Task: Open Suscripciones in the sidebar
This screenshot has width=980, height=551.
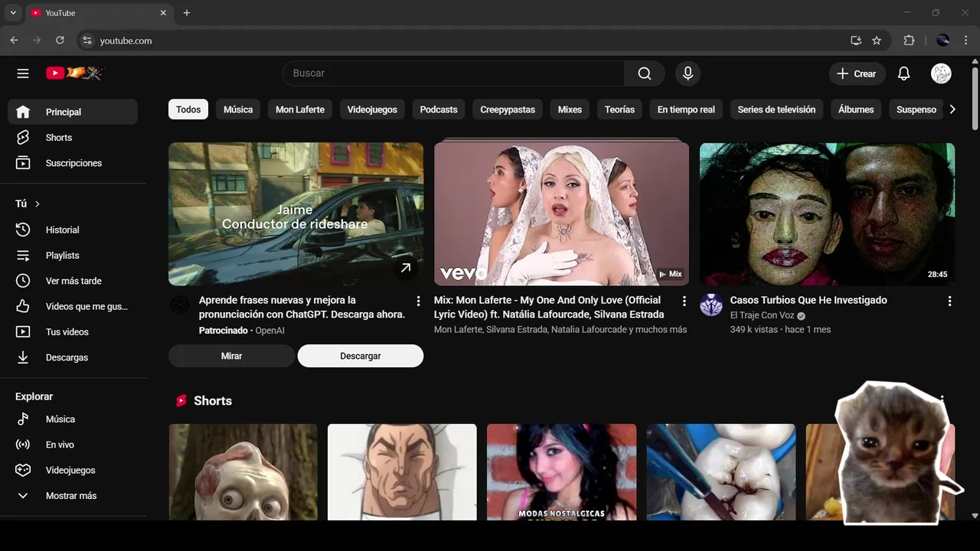Action: tap(73, 163)
